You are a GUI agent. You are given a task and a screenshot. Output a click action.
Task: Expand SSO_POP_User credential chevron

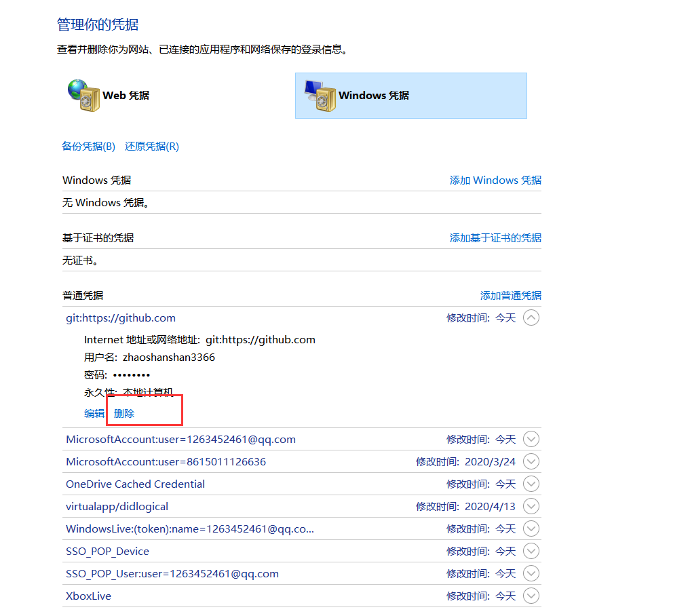coord(531,574)
